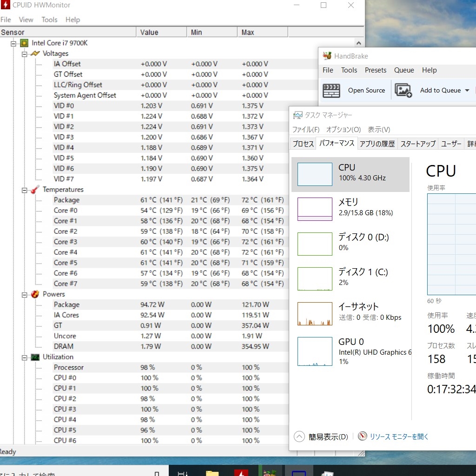Switch to the パフォーマンス tab
Image resolution: width=476 pixels, height=476 pixels.
click(337, 143)
